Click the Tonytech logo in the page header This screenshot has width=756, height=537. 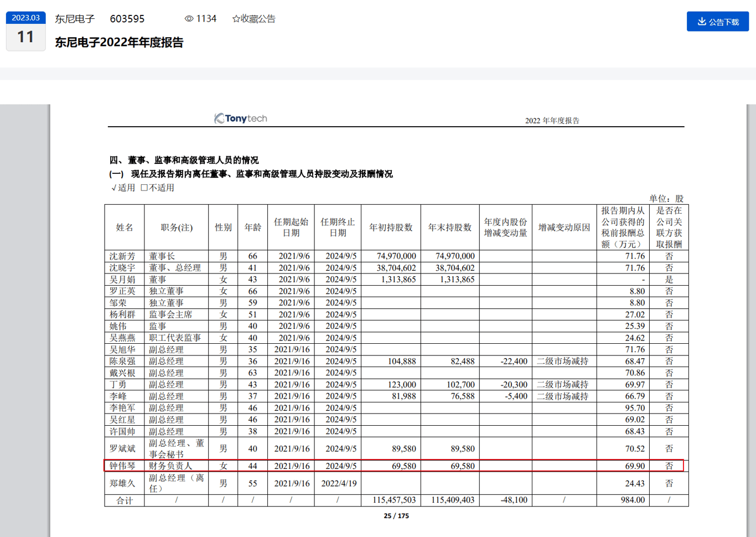(x=241, y=118)
